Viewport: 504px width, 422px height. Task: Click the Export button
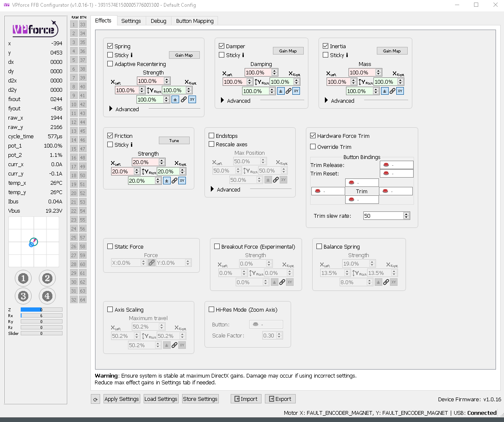coord(280,399)
